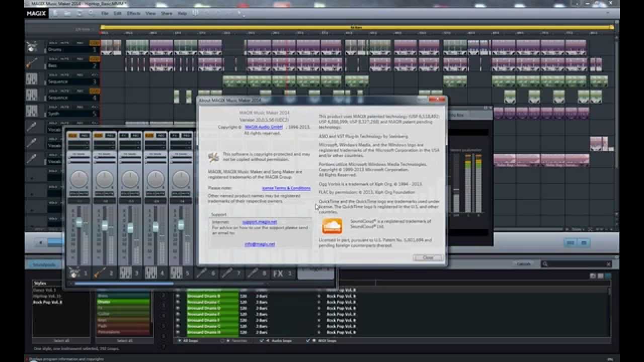This screenshot has height=362, width=644.
Task: Click the search magnifier toolbar icon
Action: point(91,13)
